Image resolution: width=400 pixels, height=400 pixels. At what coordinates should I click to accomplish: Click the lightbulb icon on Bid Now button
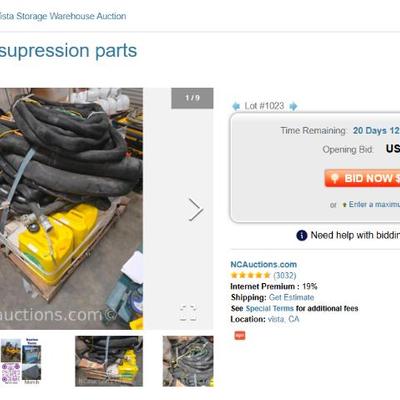335,178
